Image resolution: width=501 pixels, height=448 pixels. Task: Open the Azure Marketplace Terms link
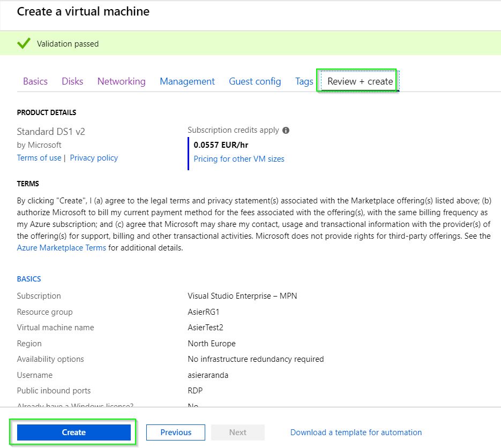(61, 248)
